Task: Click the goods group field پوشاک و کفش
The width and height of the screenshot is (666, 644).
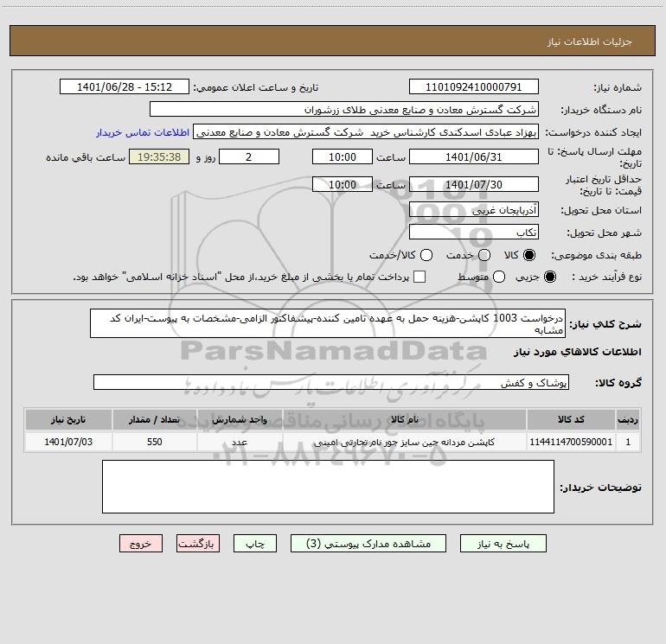Action: 331,382
